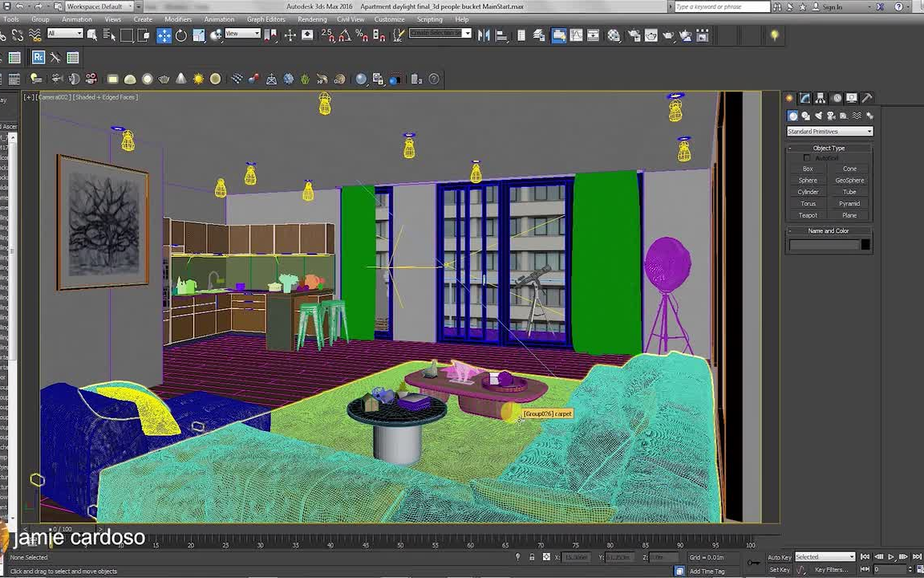
Task: Open the Standard Primitives dropdown
Action: [x=829, y=131]
